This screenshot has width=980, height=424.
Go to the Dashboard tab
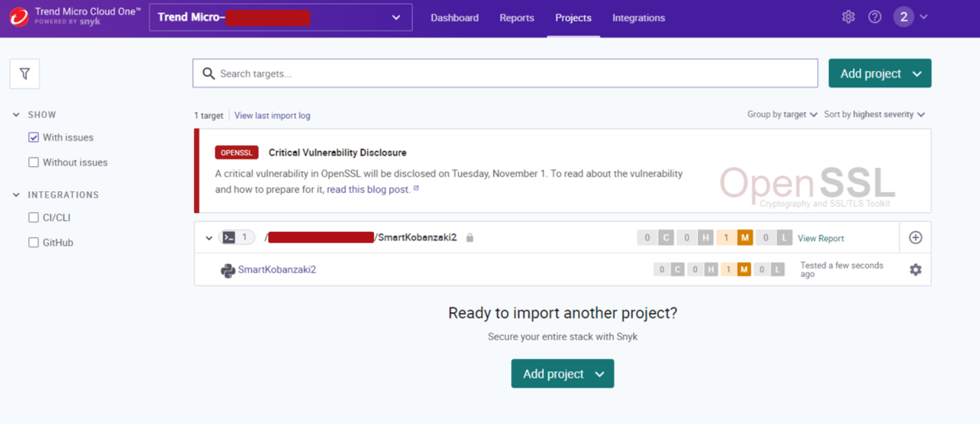pyautogui.click(x=454, y=18)
